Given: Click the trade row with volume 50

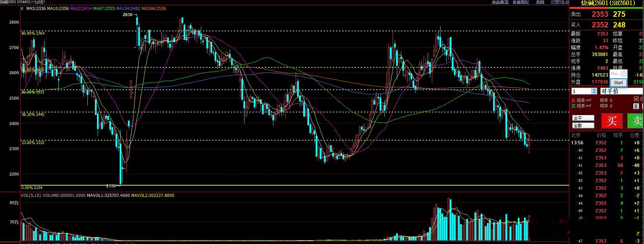Looking at the screenshot, I should coord(607,165).
